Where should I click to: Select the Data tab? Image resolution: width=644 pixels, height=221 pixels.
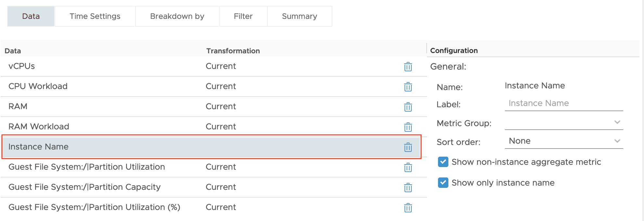[31, 16]
